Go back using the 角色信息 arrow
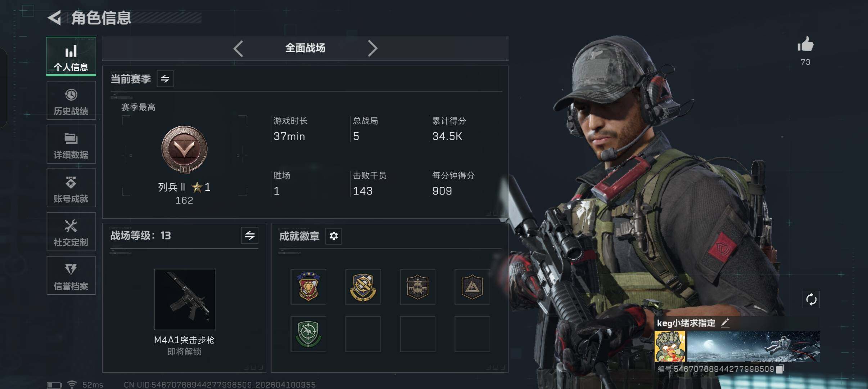The image size is (868, 389). pyautogui.click(x=54, y=18)
